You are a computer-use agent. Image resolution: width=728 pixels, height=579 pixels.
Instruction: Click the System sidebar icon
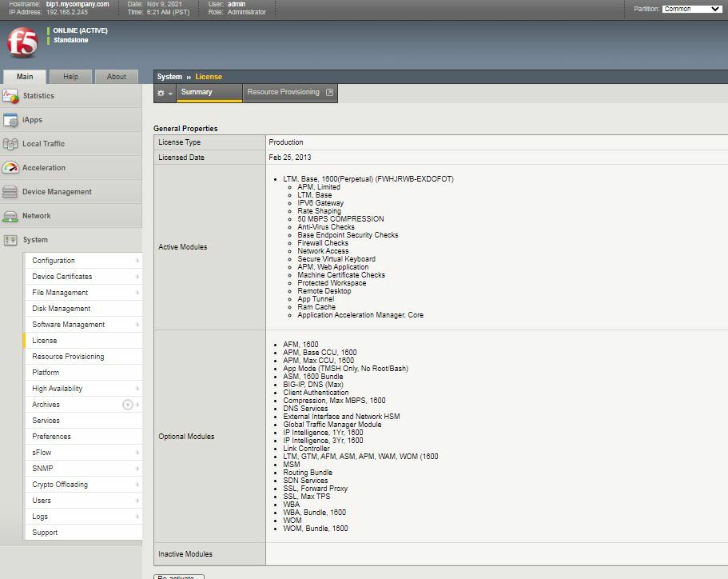[12, 239]
